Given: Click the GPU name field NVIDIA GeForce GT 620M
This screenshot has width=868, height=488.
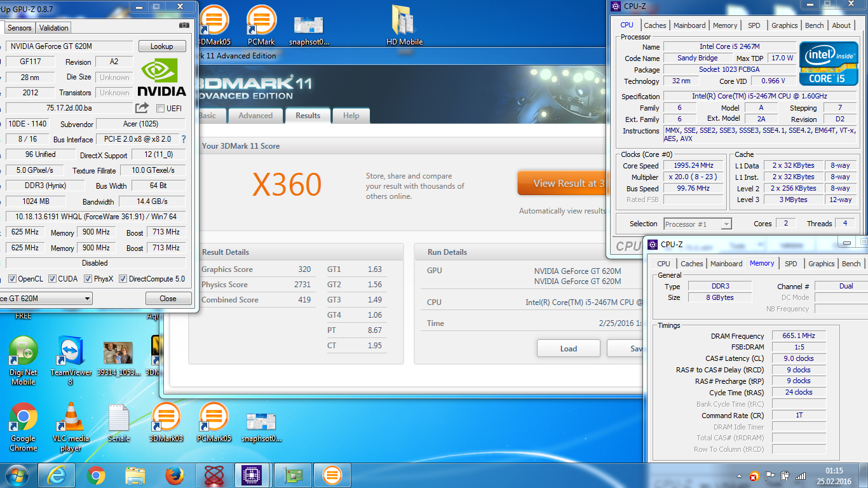Looking at the screenshot, I should click(69, 46).
